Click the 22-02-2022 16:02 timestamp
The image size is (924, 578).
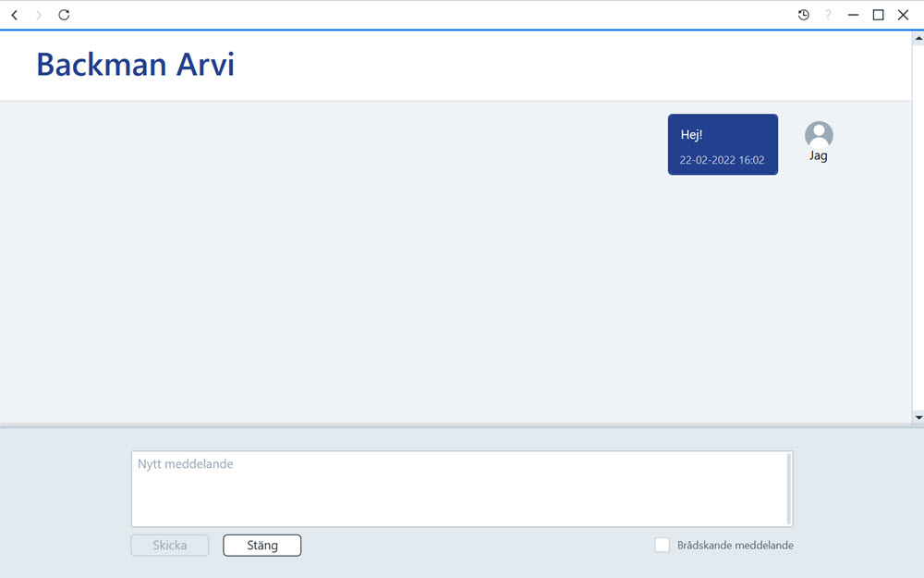coord(722,160)
